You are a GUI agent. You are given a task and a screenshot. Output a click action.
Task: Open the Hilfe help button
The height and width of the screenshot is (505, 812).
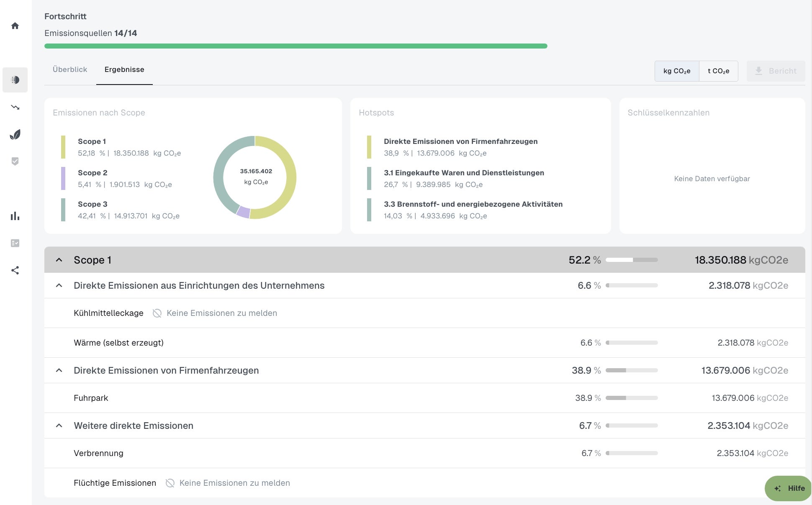tap(789, 488)
